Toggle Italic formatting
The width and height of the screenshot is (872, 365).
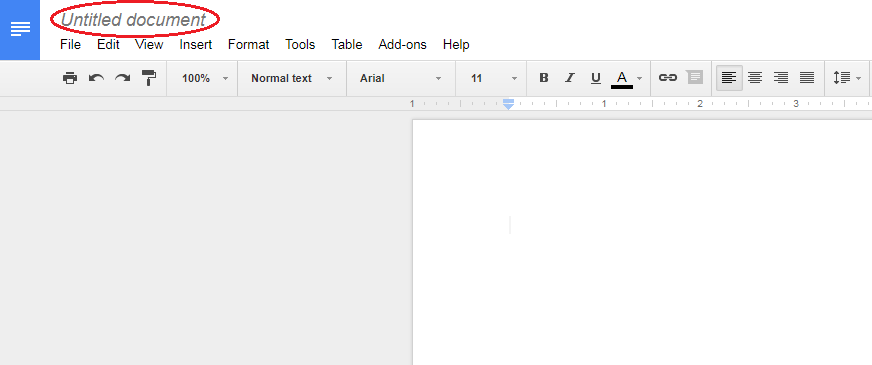(x=569, y=78)
